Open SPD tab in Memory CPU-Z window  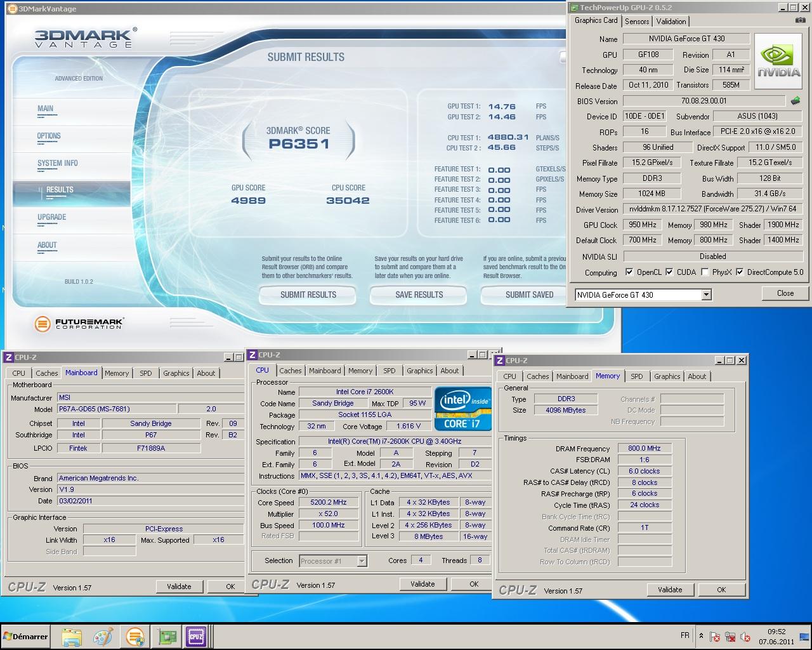click(637, 376)
